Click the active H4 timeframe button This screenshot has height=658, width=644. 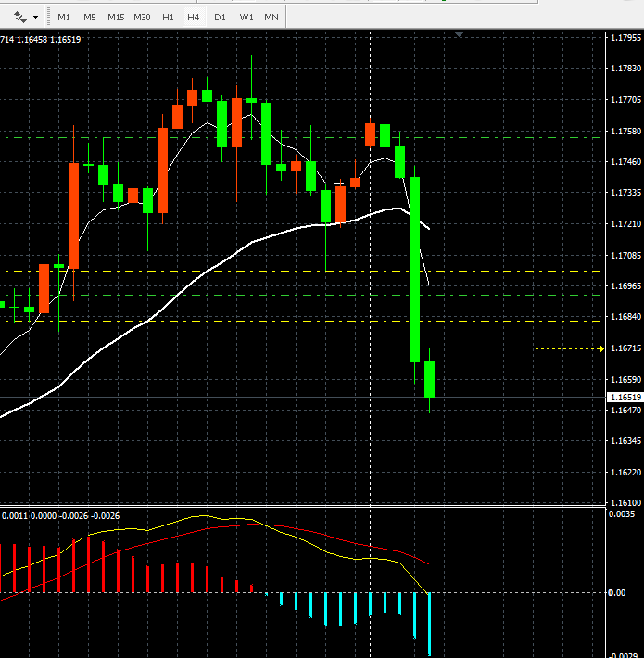[x=194, y=18]
